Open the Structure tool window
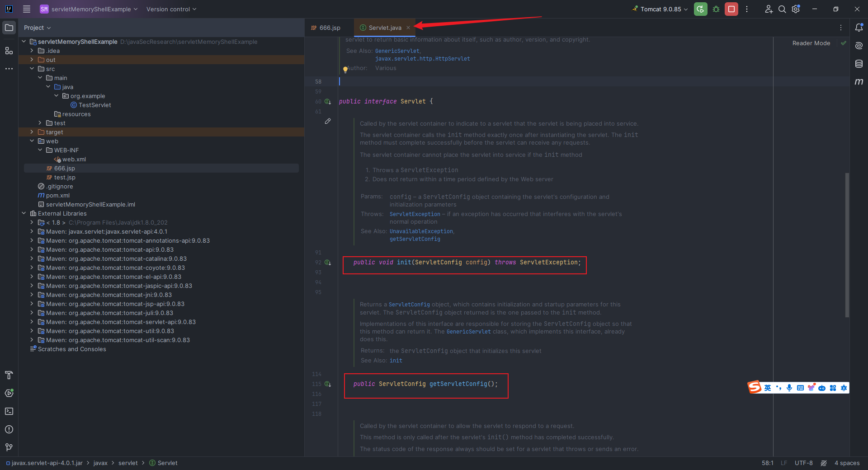The image size is (868, 470). tap(9, 51)
